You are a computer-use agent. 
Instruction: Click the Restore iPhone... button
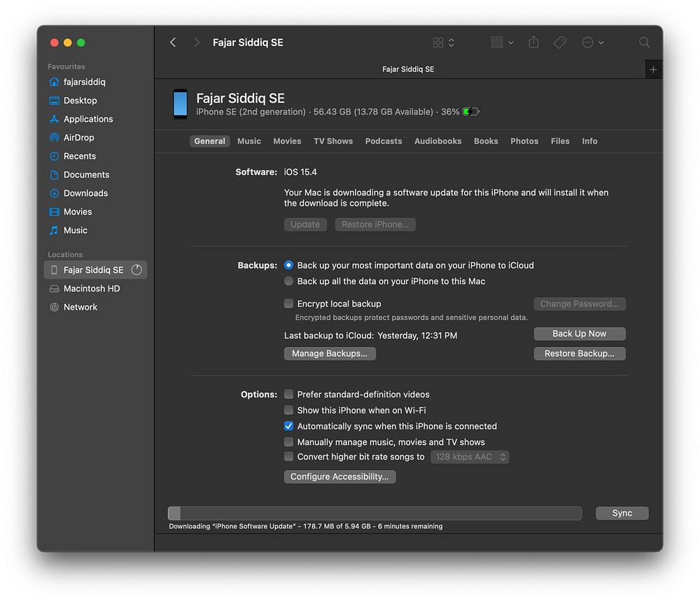tap(375, 225)
